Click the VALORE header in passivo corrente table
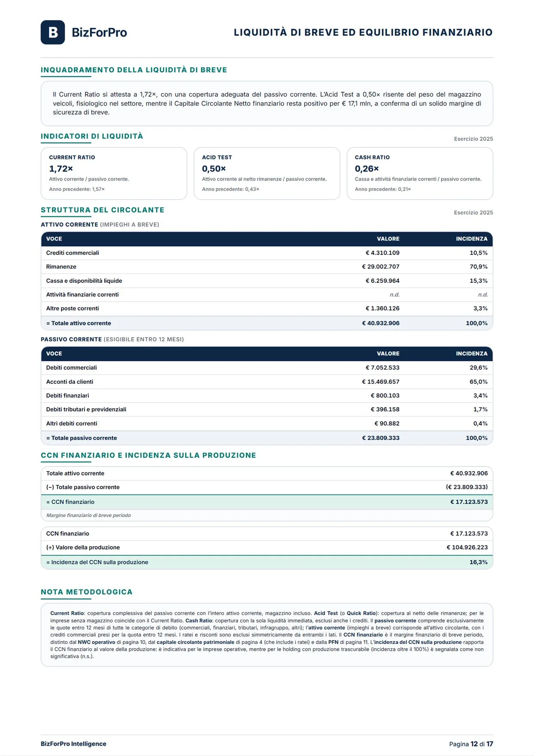This screenshot has width=534, height=756. 388,353
